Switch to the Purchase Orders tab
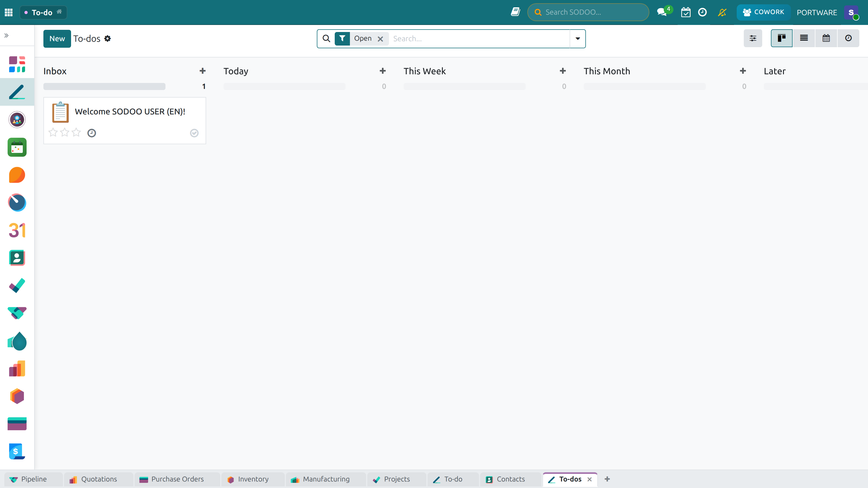 point(177,479)
